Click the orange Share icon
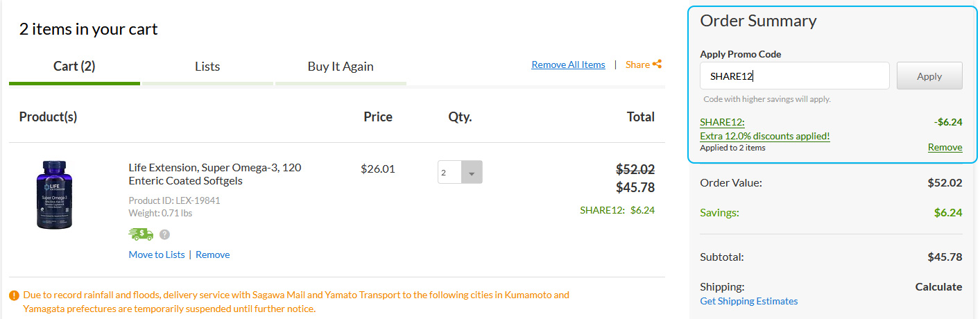This screenshot has height=319, width=980. (657, 64)
